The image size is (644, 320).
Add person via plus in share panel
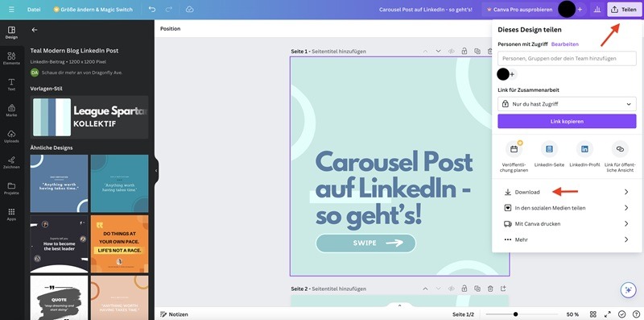pos(512,74)
